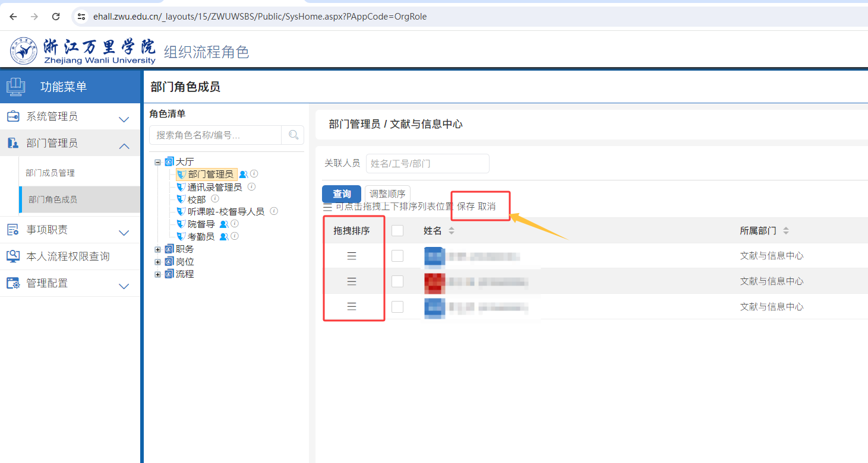Reload the page with browser refresh icon
The image size is (868, 463).
(56, 17)
